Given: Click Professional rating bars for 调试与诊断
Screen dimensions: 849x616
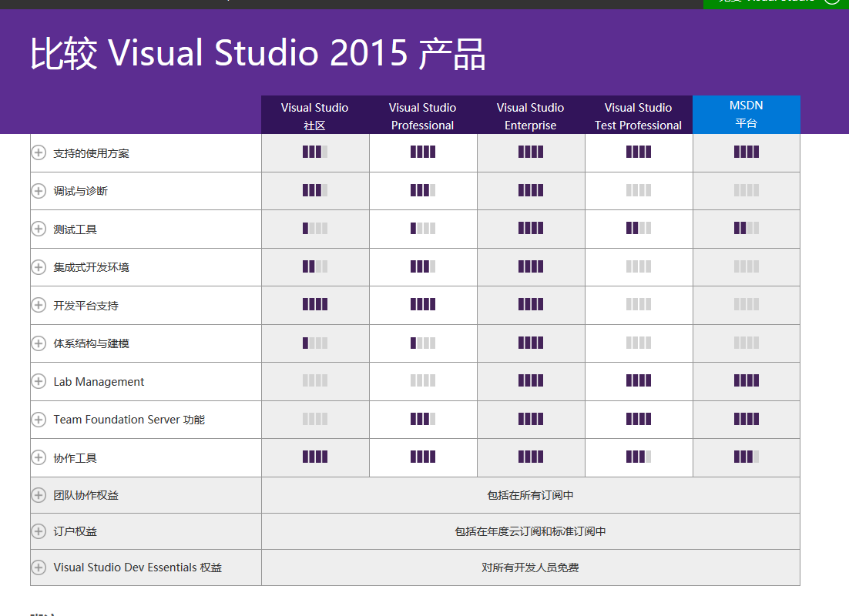Looking at the screenshot, I should click(422, 190).
